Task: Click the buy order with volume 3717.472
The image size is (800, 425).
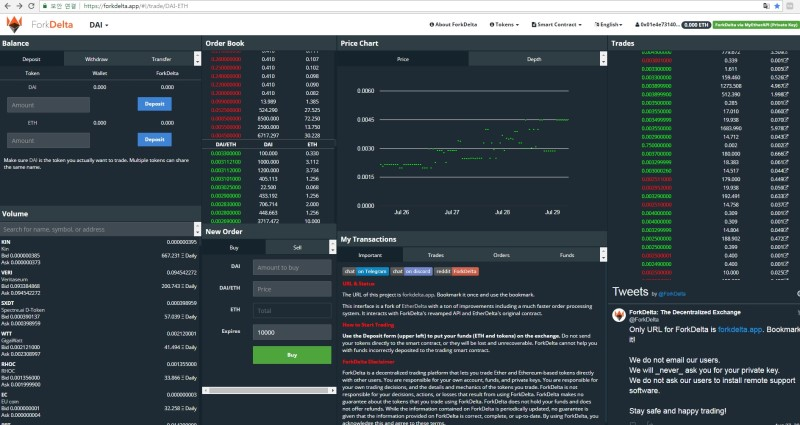Action: click(x=269, y=221)
